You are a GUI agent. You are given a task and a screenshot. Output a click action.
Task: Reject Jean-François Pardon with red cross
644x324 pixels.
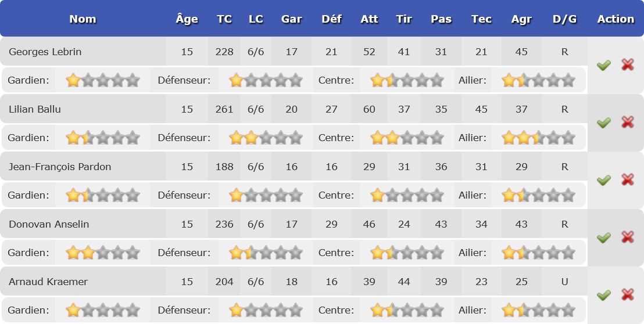[x=628, y=180]
